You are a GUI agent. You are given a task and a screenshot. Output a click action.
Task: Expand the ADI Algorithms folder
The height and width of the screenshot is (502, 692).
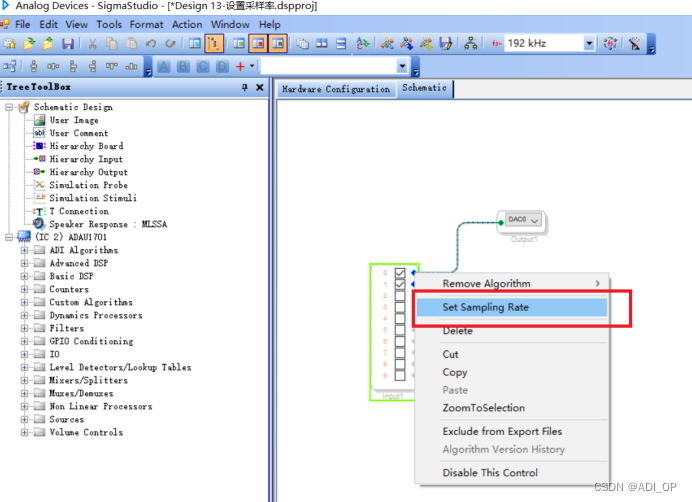pyautogui.click(x=24, y=250)
